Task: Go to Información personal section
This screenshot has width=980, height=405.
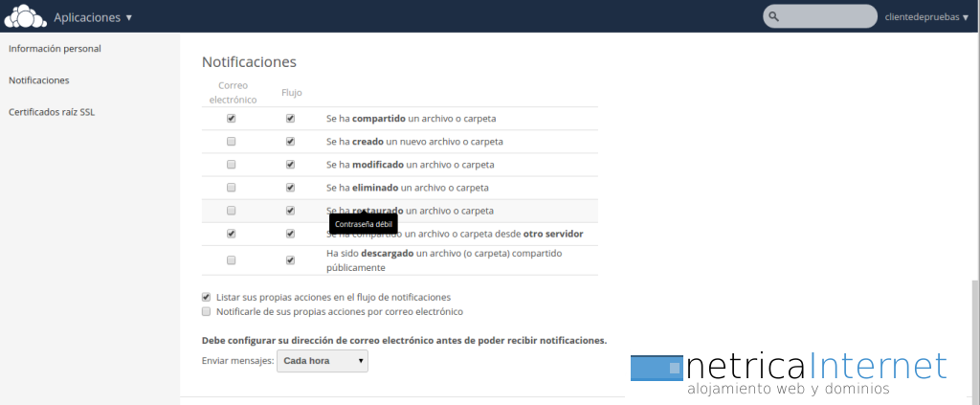Action: (x=55, y=48)
